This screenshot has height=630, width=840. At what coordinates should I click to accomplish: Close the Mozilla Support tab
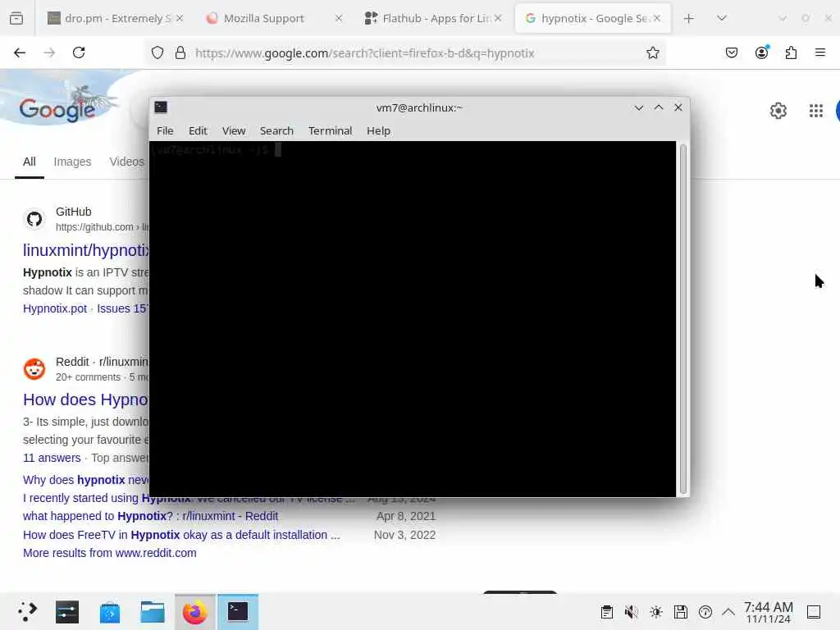[x=339, y=18]
